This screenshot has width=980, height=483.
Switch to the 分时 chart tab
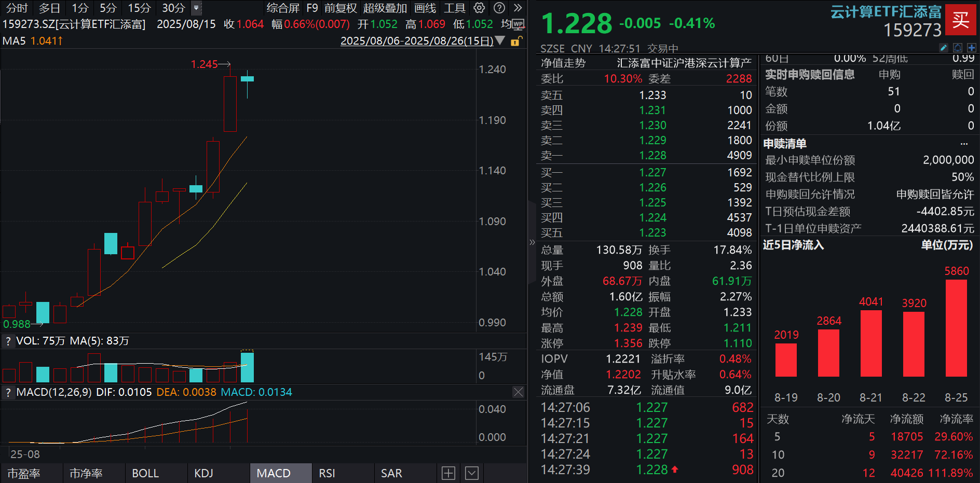pyautogui.click(x=16, y=8)
